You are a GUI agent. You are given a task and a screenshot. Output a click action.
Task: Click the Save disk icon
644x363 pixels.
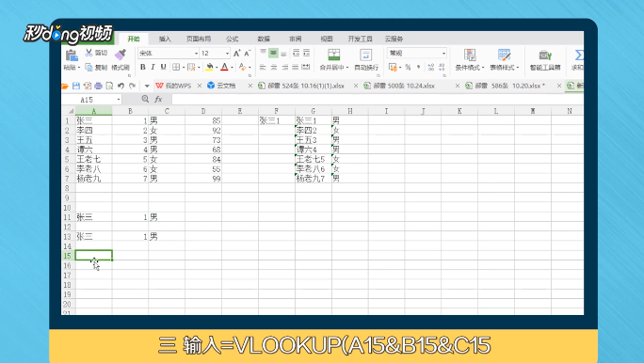(x=76, y=86)
